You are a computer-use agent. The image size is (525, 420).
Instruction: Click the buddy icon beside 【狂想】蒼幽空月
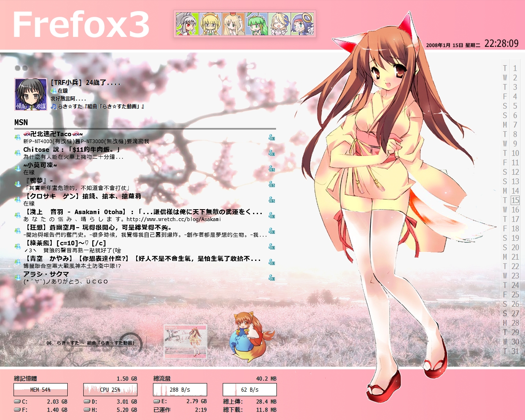[x=18, y=231]
